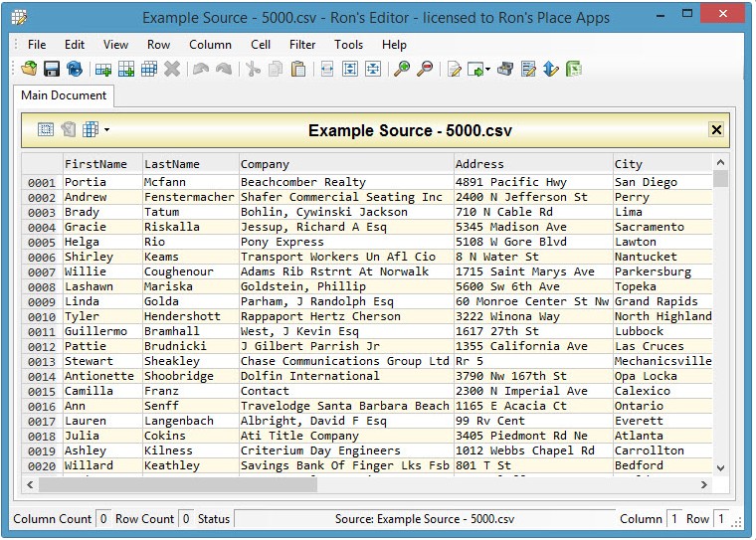Screen dimensions: 756x540
Task: Click the Find magnifier icon
Action: click(401, 69)
